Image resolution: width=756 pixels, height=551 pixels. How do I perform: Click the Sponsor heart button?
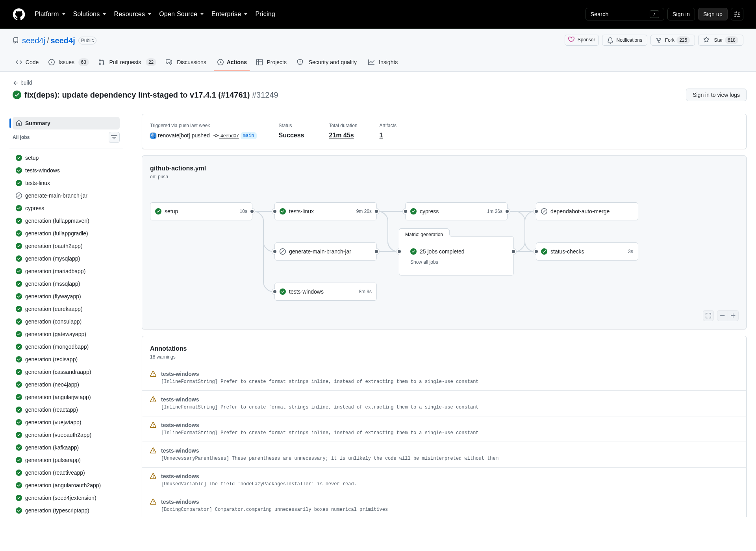click(x=582, y=40)
